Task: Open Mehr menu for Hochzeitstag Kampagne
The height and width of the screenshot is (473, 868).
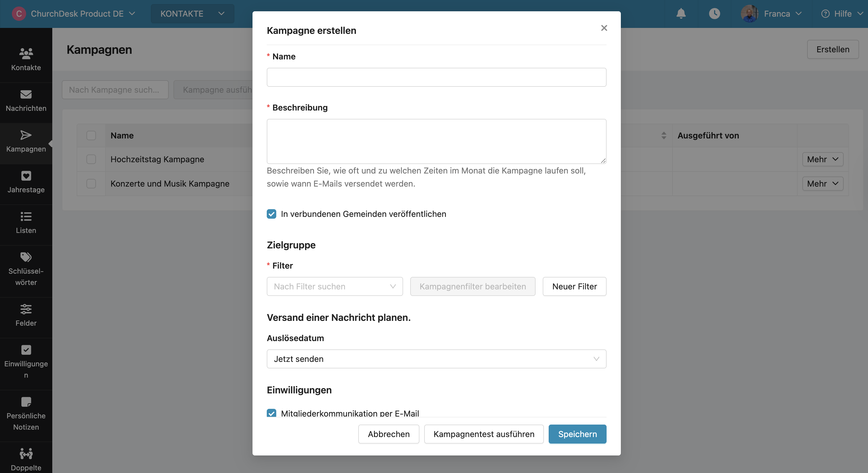Action: click(823, 159)
